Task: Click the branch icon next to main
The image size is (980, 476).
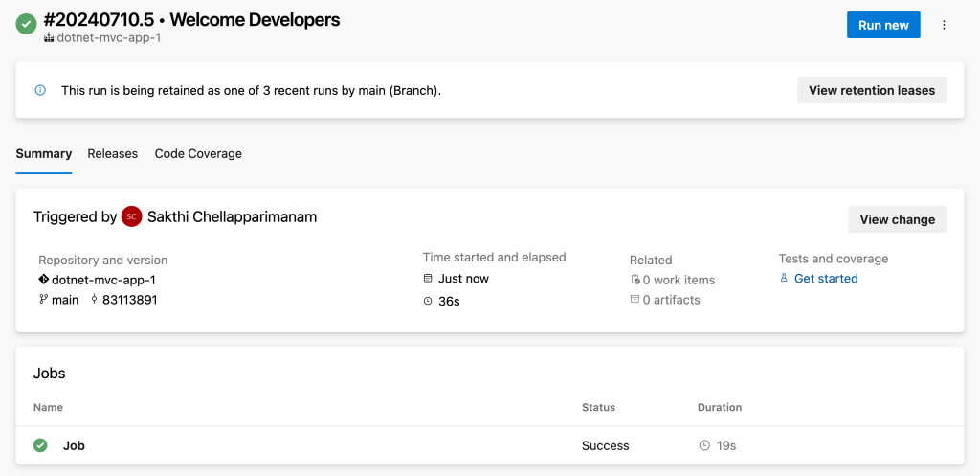Action: 43,300
